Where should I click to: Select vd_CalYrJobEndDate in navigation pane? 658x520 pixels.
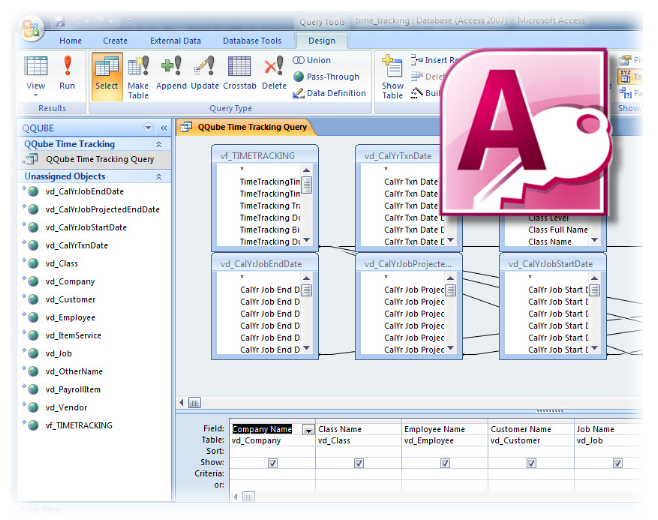[x=85, y=191]
